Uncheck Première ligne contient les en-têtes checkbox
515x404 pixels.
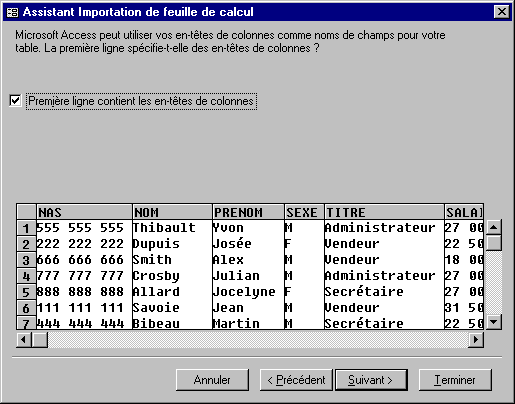pyautogui.click(x=15, y=101)
